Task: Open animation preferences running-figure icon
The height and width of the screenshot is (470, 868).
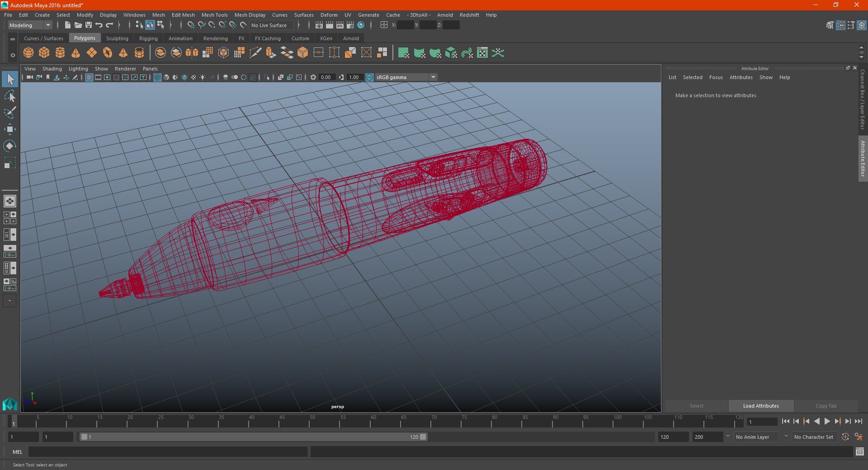Action: [859, 437]
